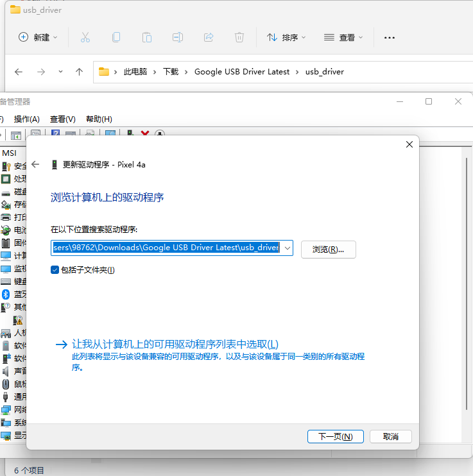Click the Delete trash icon in Explorer
This screenshot has height=476, width=473.
tap(239, 37)
